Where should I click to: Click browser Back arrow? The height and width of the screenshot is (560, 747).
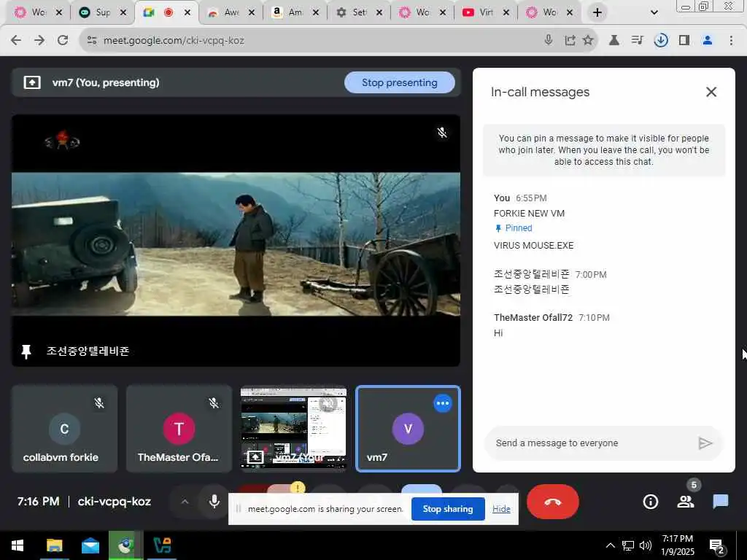[16, 41]
